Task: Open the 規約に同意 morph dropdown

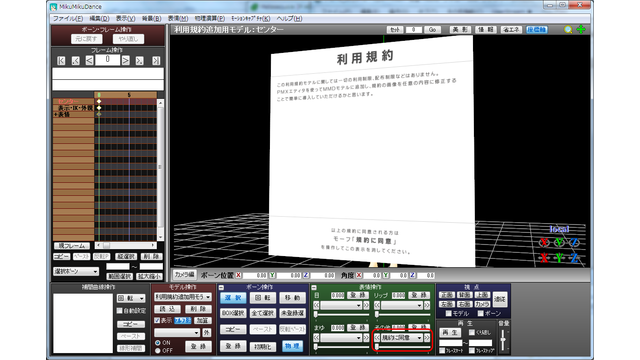Action: click(402, 338)
